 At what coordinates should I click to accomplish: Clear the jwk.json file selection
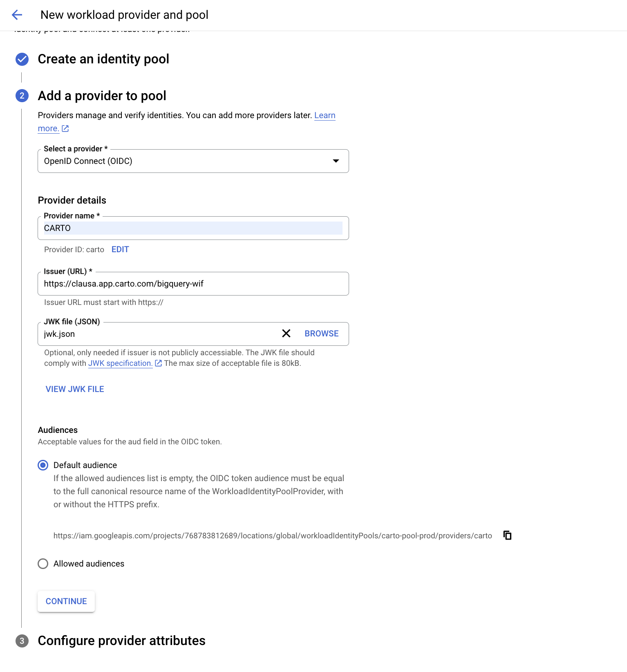point(286,334)
